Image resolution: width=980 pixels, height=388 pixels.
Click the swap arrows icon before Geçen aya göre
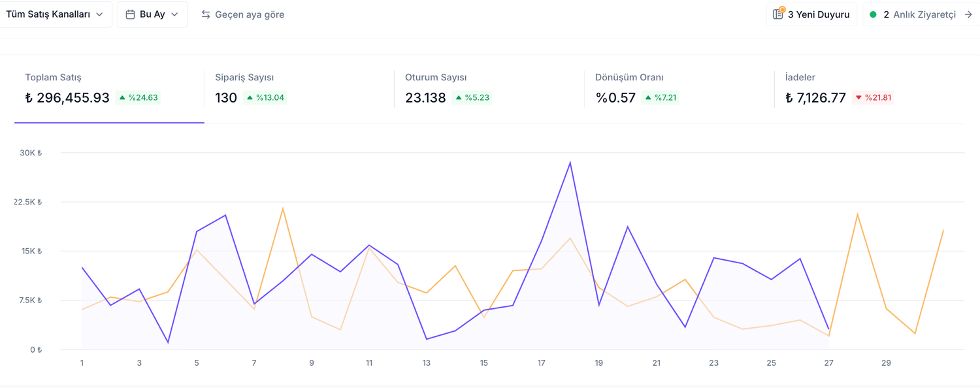pyautogui.click(x=206, y=14)
